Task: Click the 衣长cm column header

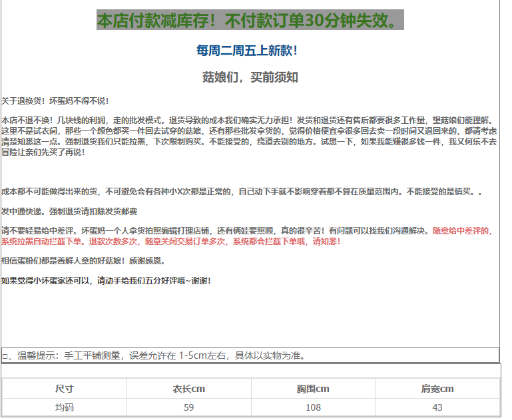Action: coord(188,389)
